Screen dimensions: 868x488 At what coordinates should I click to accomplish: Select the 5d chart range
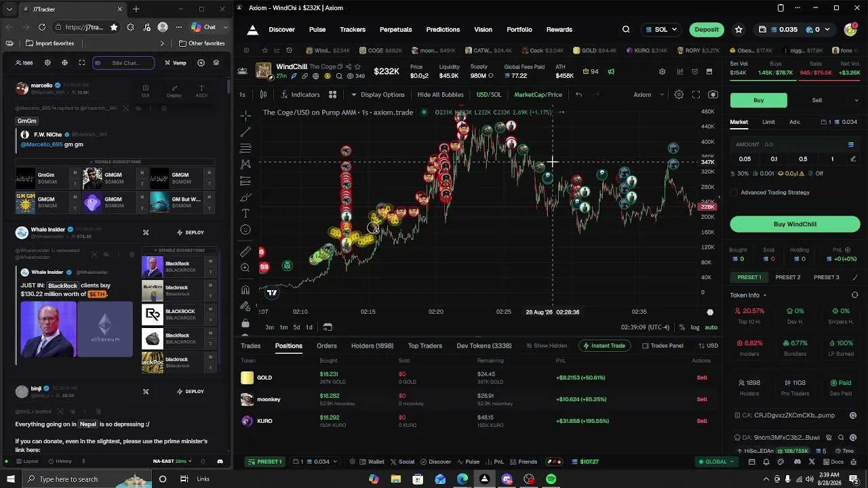click(x=296, y=327)
